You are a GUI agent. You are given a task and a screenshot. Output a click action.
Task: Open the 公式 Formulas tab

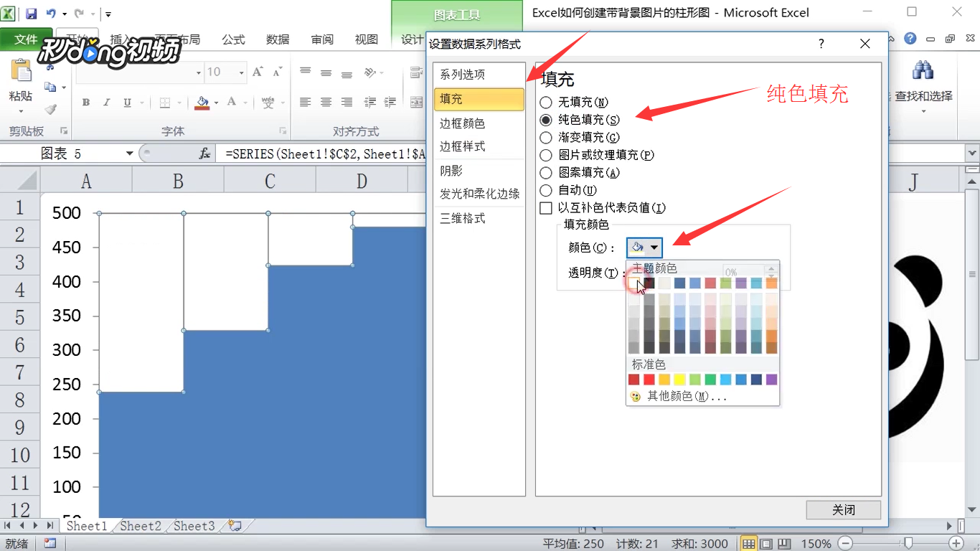click(x=234, y=39)
